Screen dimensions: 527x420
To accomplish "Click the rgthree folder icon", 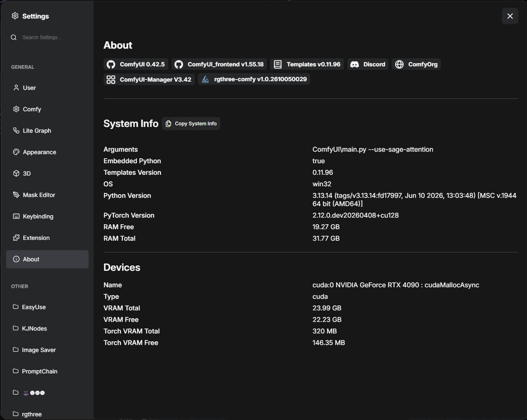I will click(x=16, y=413).
